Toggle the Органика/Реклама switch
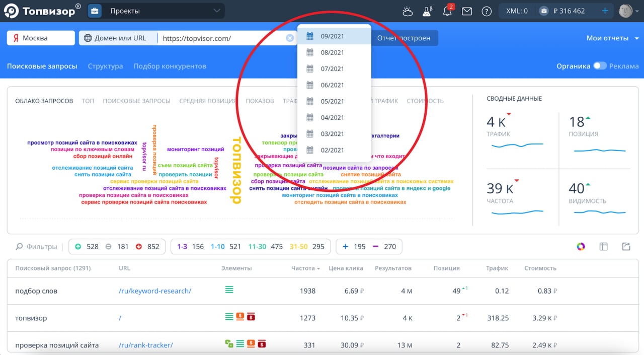The width and height of the screenshot is (644, 355). tap(599, 66)
